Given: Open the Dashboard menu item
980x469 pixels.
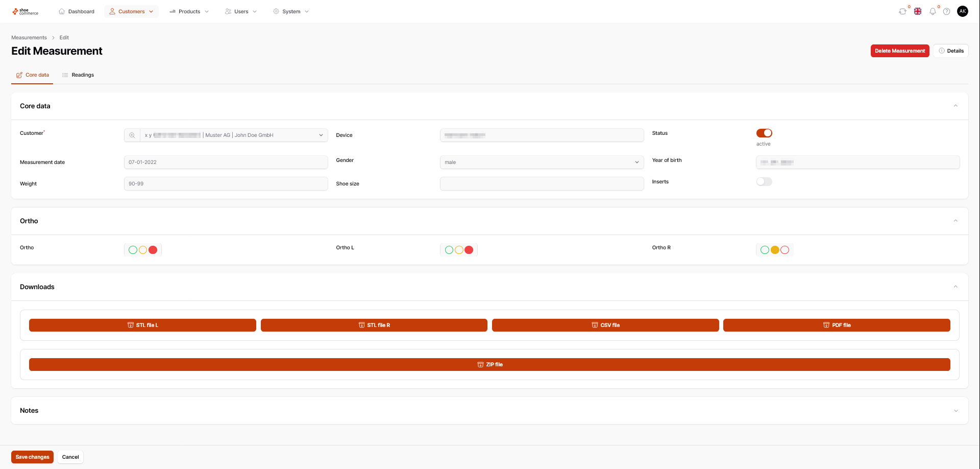Looking at the screenshot, I should pyautogui.click(x=77, y=11).
